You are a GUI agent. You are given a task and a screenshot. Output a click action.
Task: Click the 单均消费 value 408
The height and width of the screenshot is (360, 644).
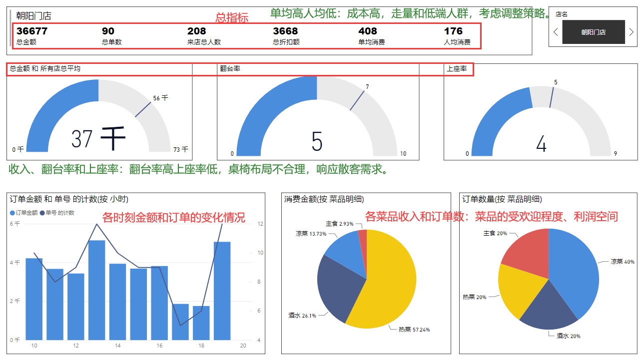click(x=368, y=31)
